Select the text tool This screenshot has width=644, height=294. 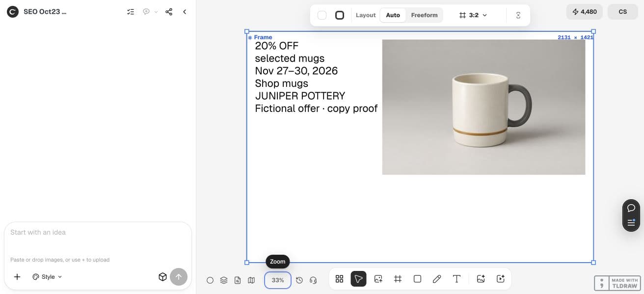tap(456, 279)
